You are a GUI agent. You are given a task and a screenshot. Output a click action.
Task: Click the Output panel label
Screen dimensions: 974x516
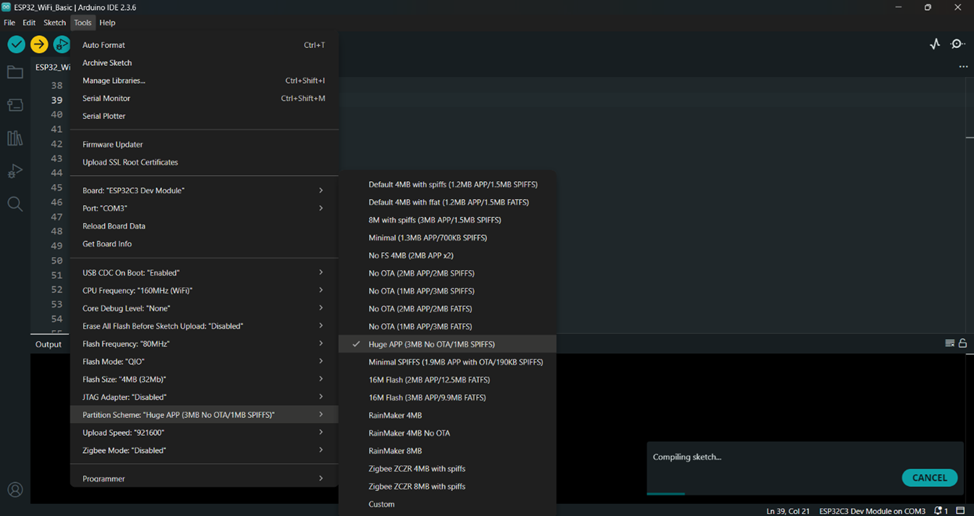click(48, 344)
